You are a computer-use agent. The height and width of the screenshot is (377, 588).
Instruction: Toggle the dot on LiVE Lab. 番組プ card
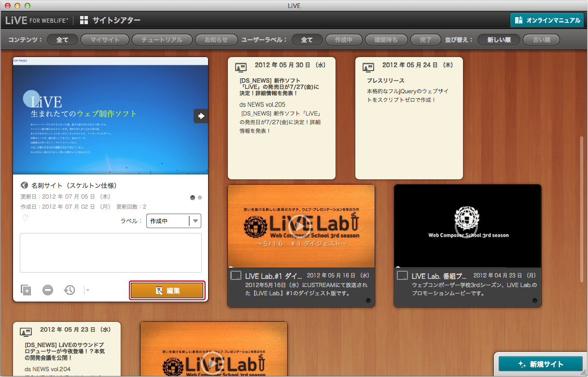click(x=534, y=301)
